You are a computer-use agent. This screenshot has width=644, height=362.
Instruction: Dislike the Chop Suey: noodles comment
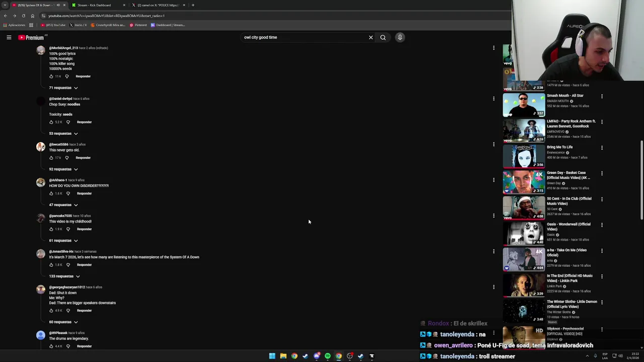pyautogui.click(x=68, y=122)
